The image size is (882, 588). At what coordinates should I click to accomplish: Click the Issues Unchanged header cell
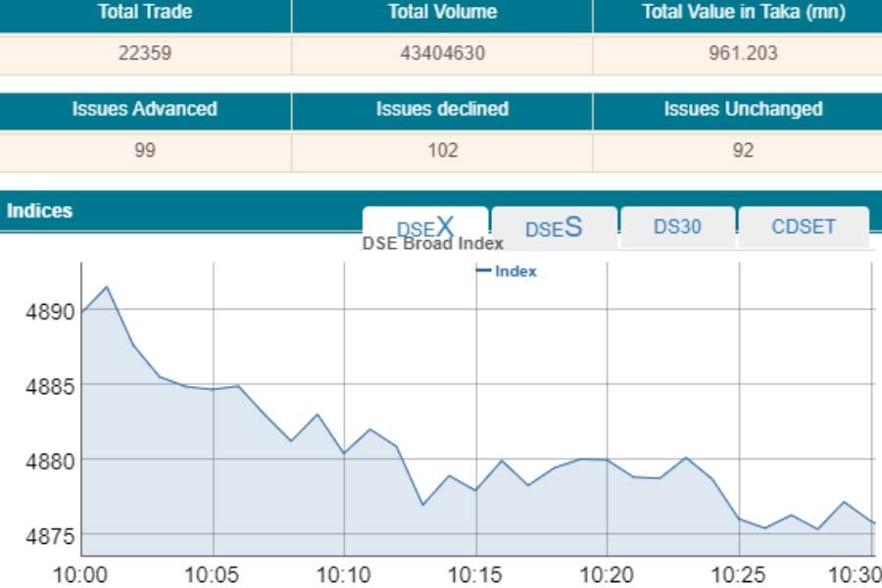(743, 109)
